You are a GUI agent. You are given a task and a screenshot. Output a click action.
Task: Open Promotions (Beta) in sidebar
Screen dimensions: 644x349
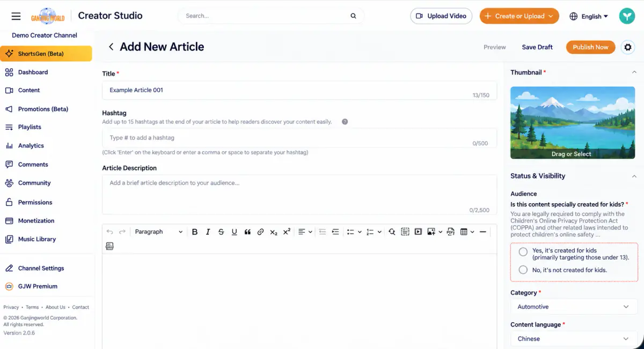(43, 109)
